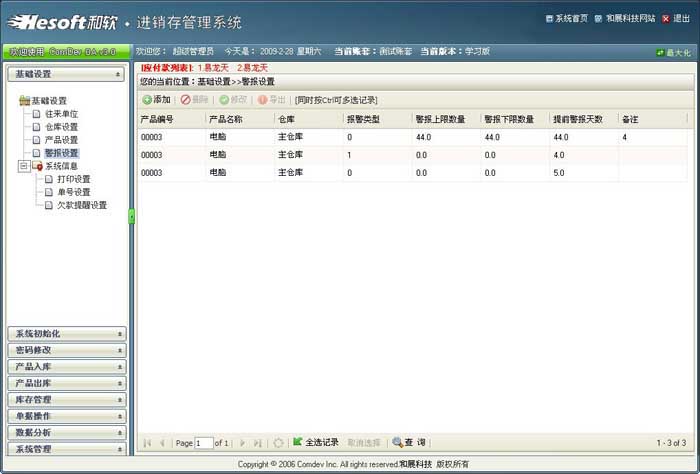Collapse the 系统信息 tree node
This screenshot has height=474, width=700.
pos(23,167)
